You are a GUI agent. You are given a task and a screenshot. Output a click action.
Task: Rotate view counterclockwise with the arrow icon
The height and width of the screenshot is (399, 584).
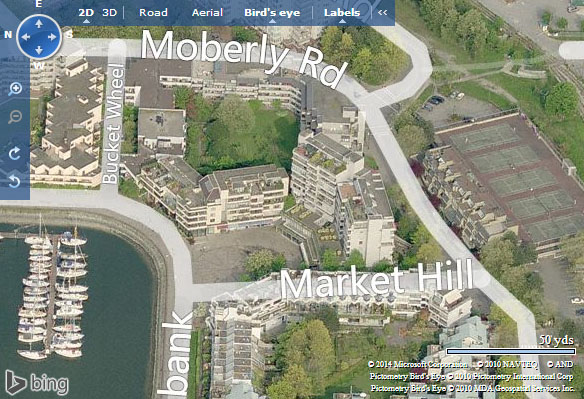15,181
